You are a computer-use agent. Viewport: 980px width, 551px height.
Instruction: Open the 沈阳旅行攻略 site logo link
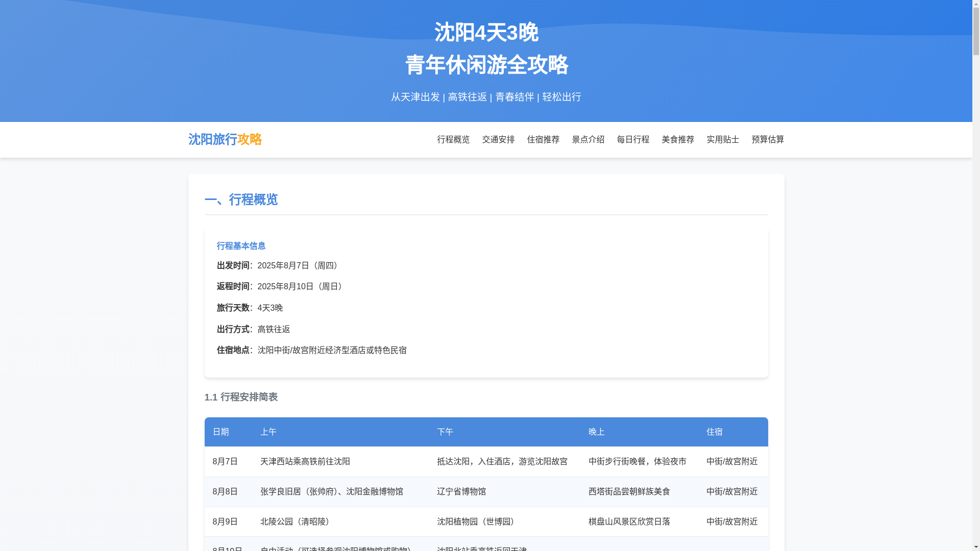coord(225,139)
